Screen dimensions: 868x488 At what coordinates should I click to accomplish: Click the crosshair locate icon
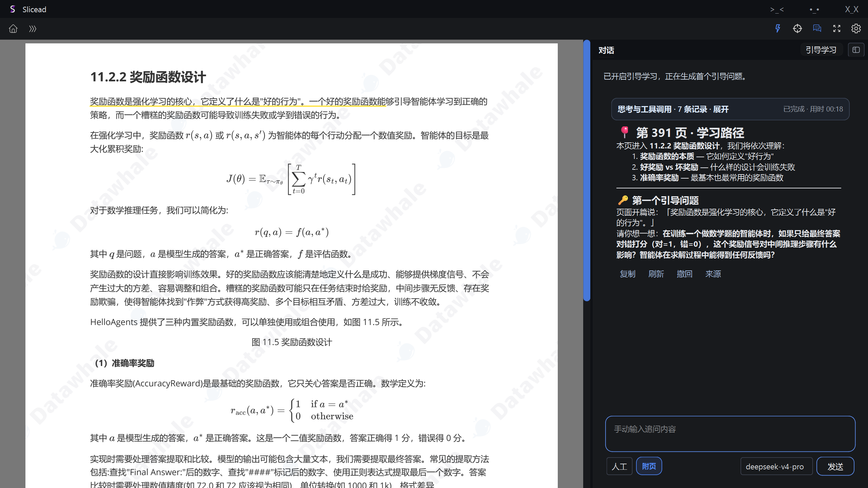tap(797, 28)
